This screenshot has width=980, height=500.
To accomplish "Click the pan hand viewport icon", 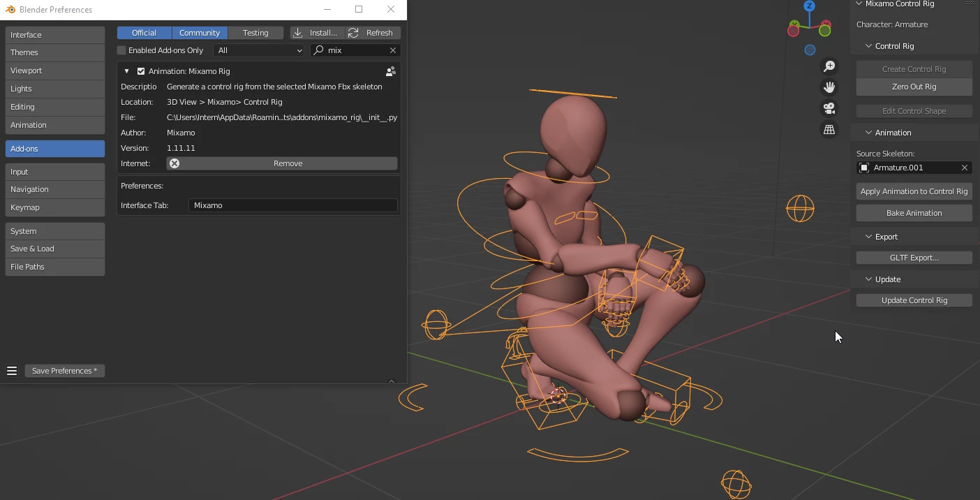I will 829,87.
